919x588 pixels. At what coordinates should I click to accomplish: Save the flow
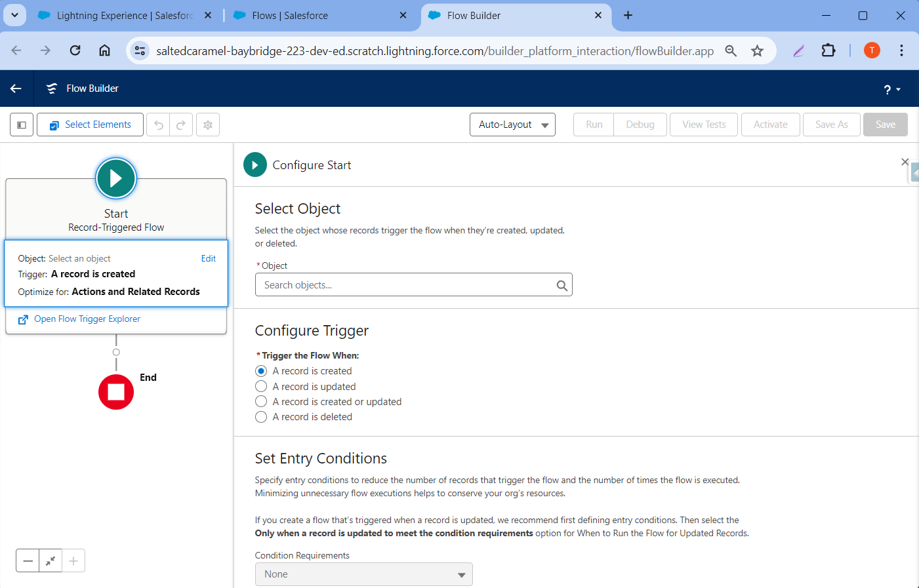(886, 125)
